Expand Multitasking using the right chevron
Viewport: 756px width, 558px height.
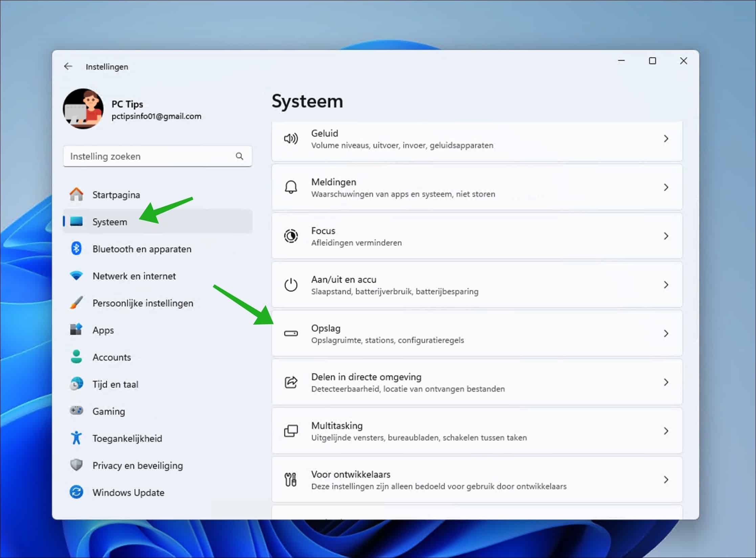[x=666, y=431]
